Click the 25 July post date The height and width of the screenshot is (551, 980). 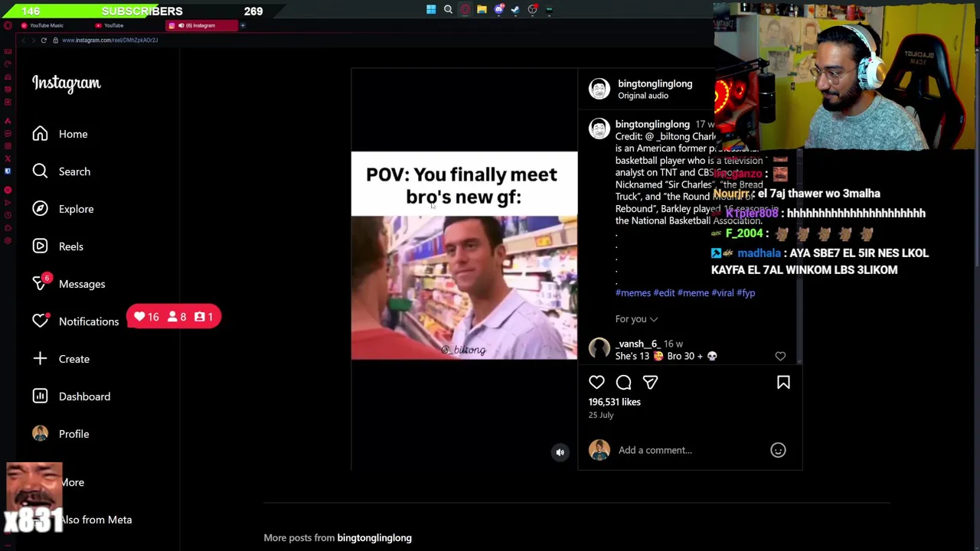pyautogui.click(x=601, y=415)
